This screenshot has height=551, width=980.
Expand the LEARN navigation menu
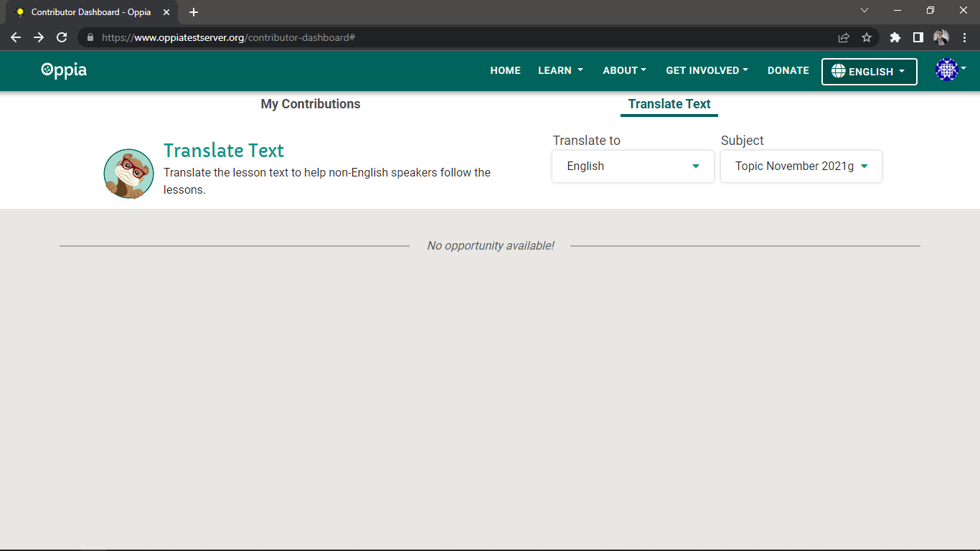click(x=560, y=70)
